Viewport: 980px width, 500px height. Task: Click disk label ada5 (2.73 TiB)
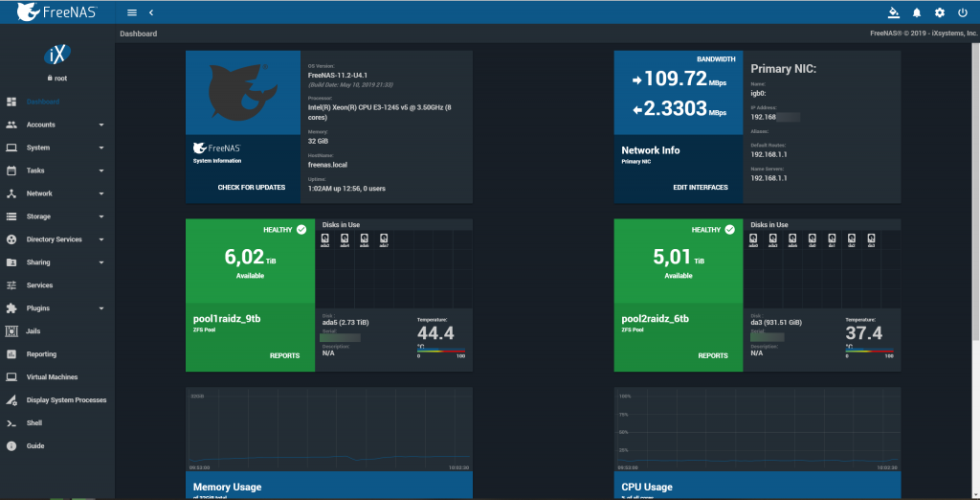tap(345, 323)
